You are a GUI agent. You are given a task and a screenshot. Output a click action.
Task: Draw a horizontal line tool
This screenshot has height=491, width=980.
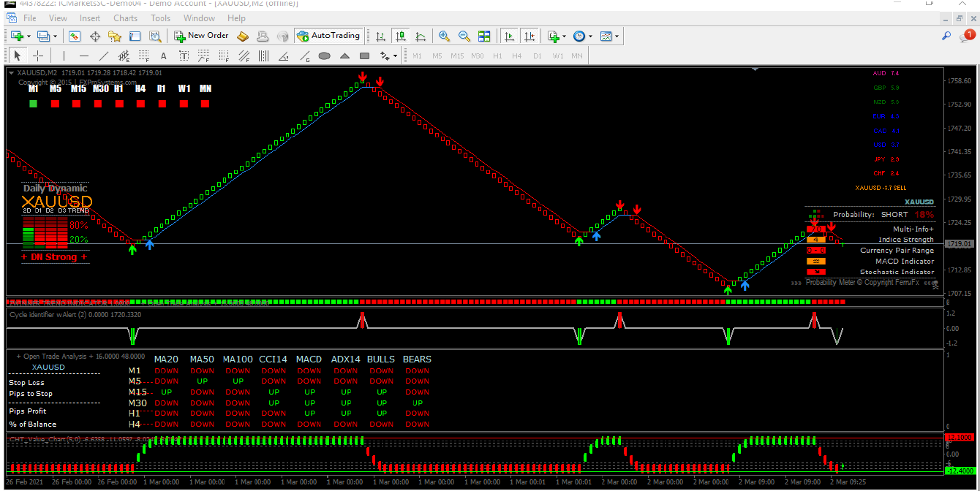click(x=83, y=56)
